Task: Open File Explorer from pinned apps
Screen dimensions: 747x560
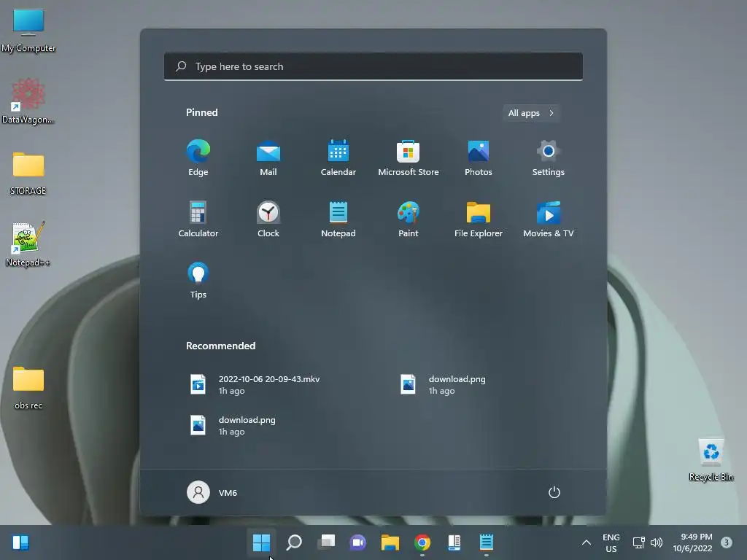Action: click(x=479, y=219)
